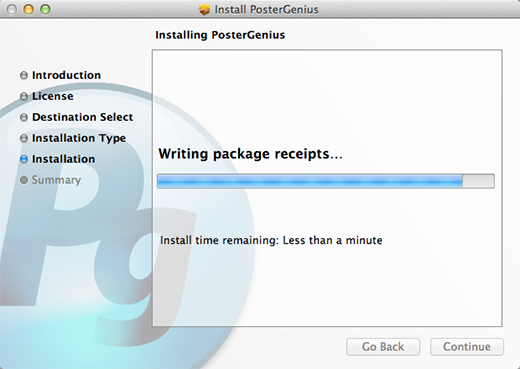520x369 pixels.
Task: Click the yellow minimize window button
Action: (29, 9)
